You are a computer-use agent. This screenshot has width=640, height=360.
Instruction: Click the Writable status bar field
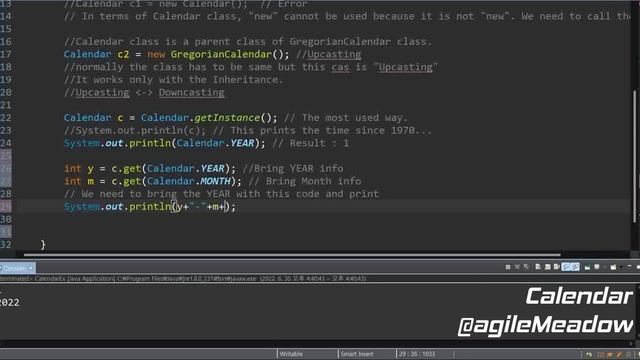pos(291,354)
